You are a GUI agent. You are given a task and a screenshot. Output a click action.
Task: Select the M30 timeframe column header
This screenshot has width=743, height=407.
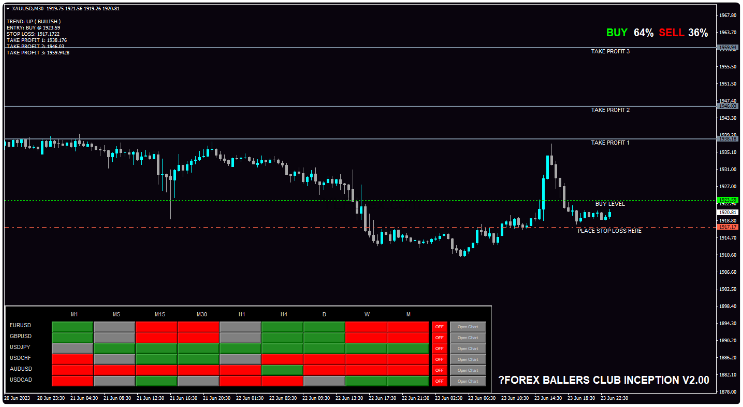tap(202, 314)
